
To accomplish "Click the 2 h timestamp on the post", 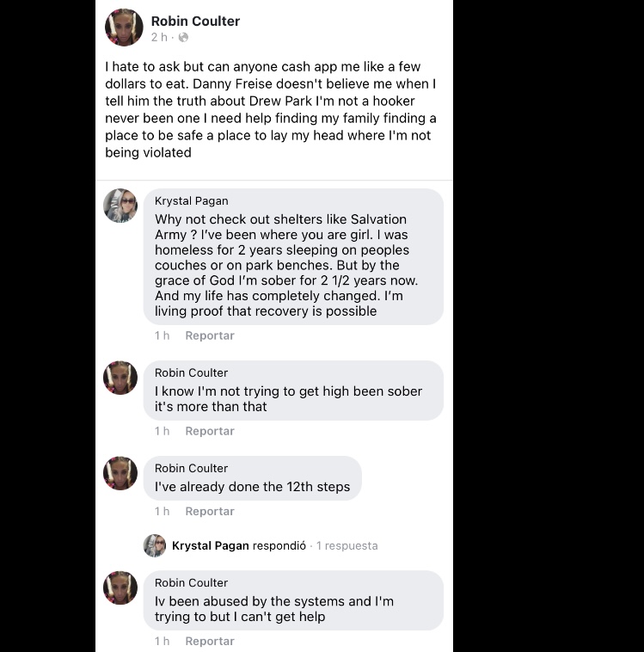I will [x=159, y=38].
